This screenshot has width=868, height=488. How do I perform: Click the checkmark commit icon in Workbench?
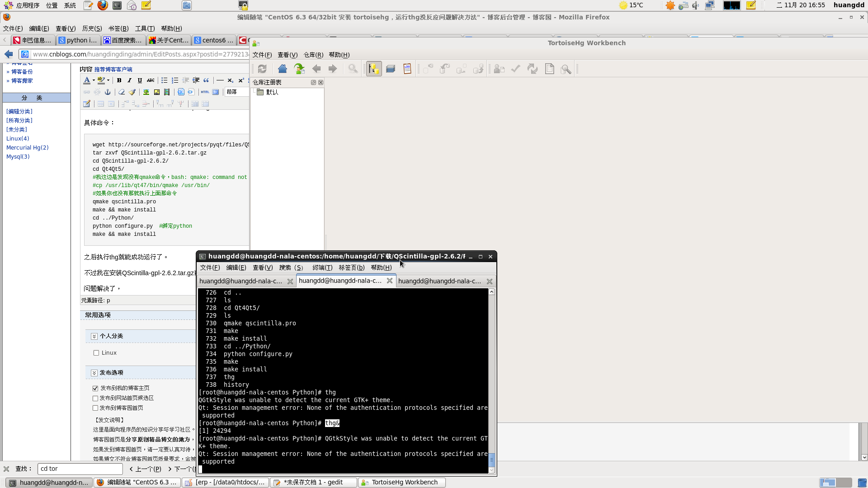click(516, 69)
